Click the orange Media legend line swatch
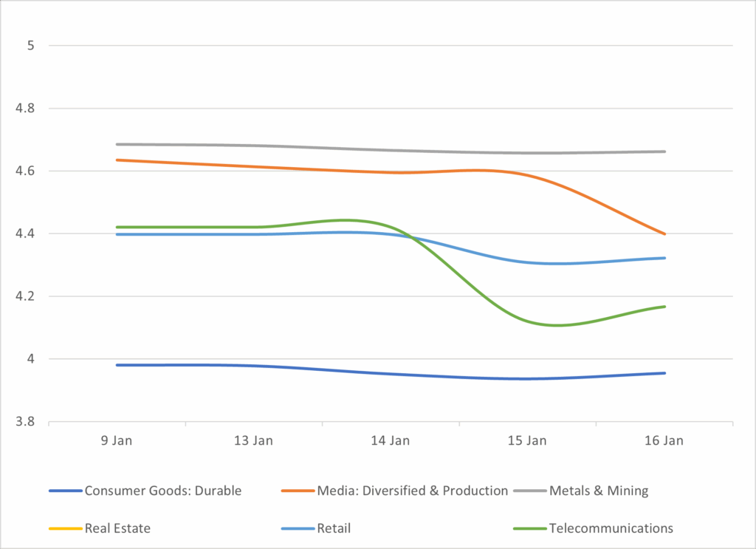 (298, 491)
